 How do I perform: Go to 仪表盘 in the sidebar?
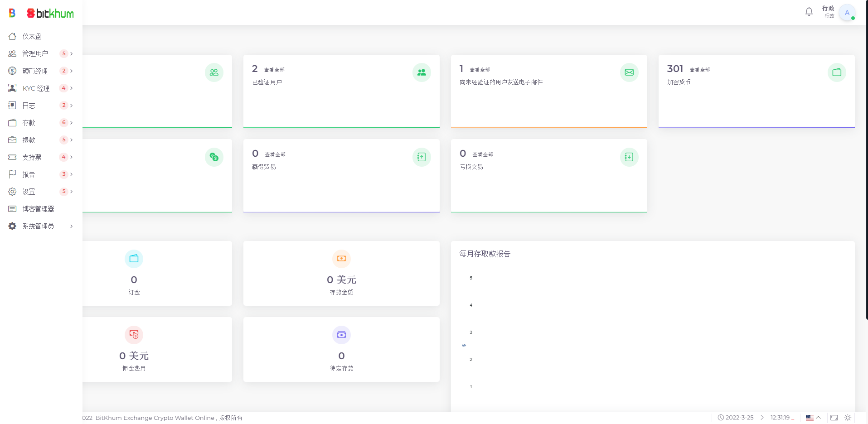32,36
